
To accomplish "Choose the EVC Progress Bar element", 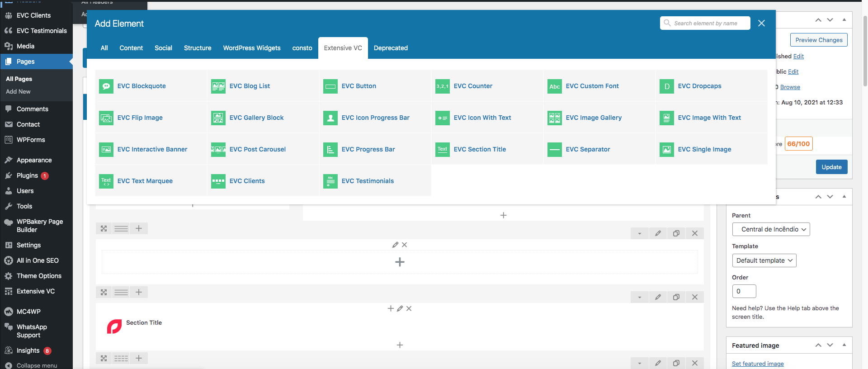I will pos(375,149).
